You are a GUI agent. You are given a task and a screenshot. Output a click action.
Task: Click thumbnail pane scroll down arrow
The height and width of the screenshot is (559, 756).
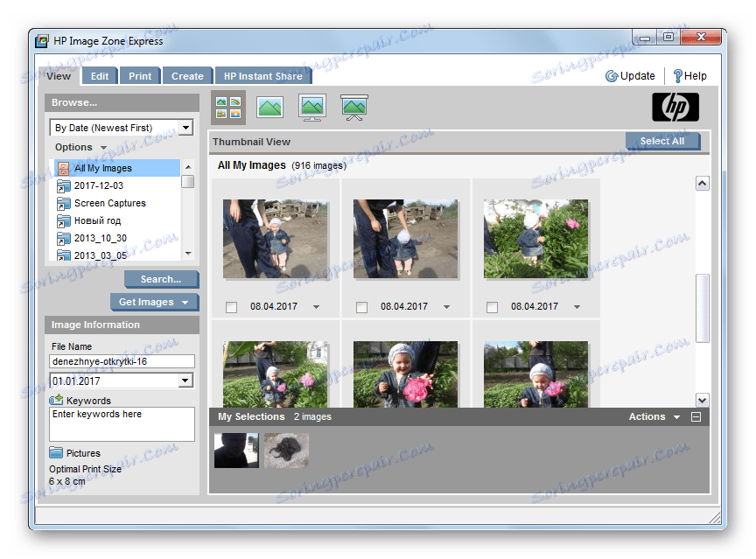[x=703, y=400]
